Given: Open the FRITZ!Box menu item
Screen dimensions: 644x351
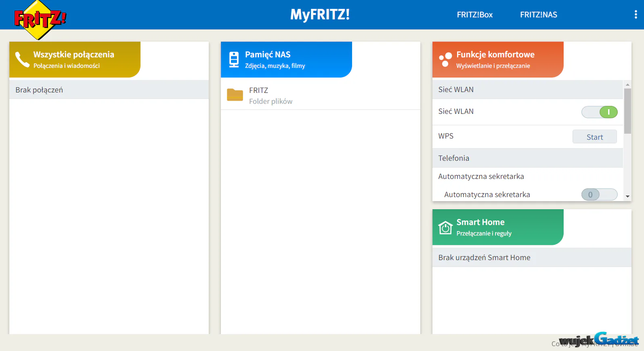Looking at the screenshot, I should click(x=475, y=15).
